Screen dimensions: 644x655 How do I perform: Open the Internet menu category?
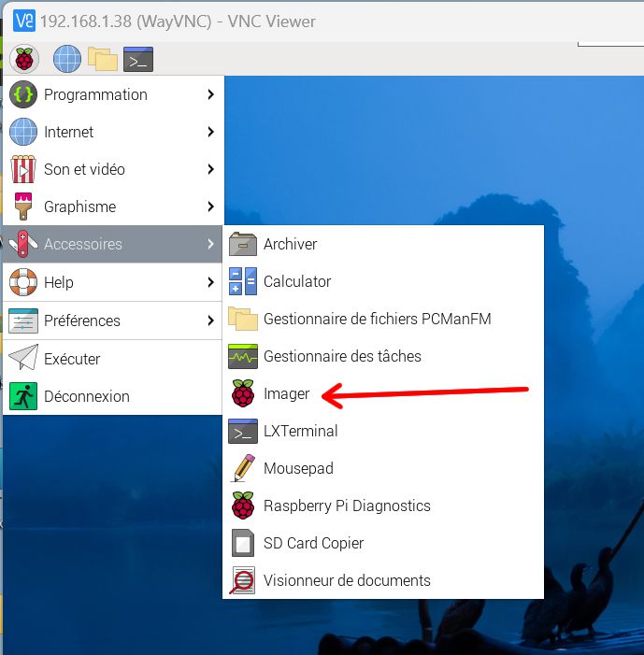tap(113, 132)
